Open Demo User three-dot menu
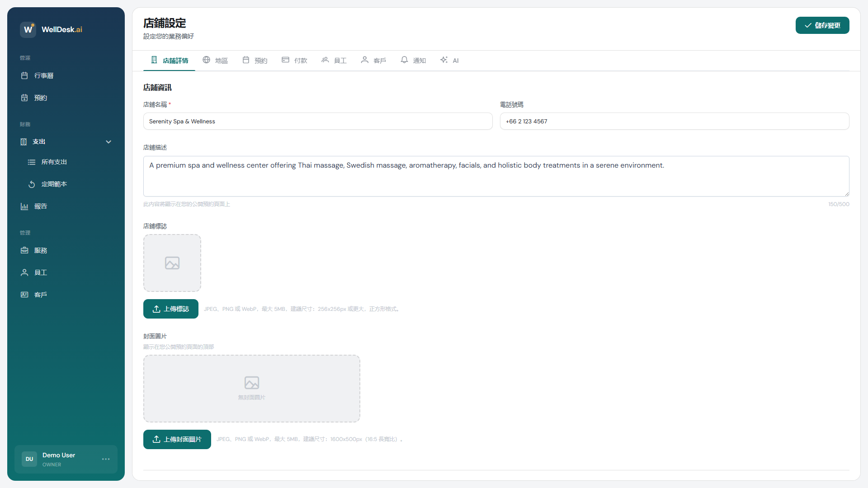The width and height of the screenshot is (868, 488). click(106, 459)
